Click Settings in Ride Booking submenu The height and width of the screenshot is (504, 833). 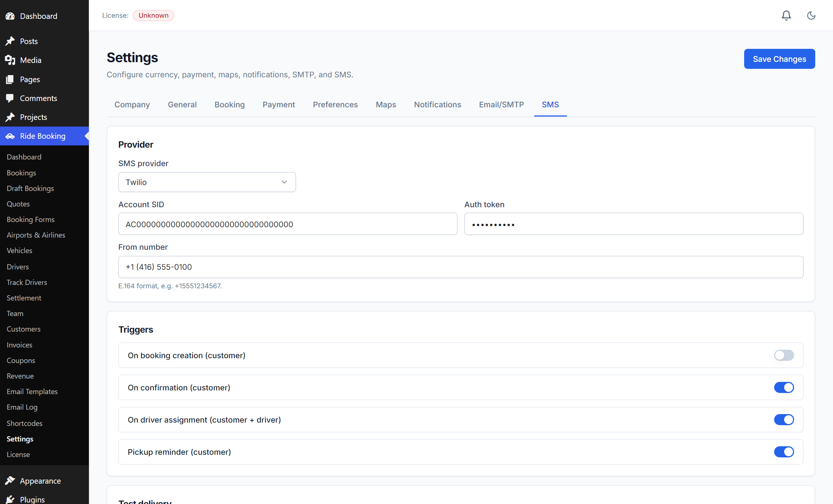click(20, 439)
